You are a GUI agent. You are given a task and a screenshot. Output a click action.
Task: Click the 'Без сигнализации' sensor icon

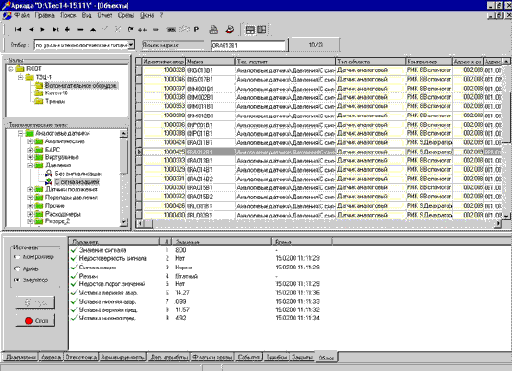pyautogui.click(x=49, y=173)
